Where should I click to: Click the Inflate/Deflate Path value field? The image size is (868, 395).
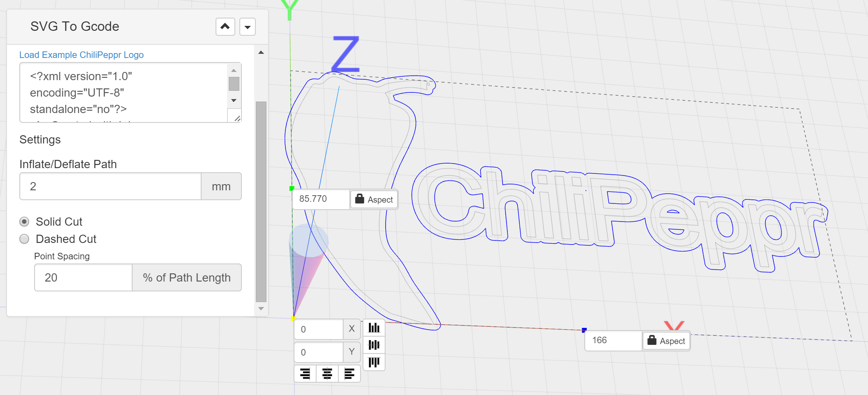[x=110, y=187]
